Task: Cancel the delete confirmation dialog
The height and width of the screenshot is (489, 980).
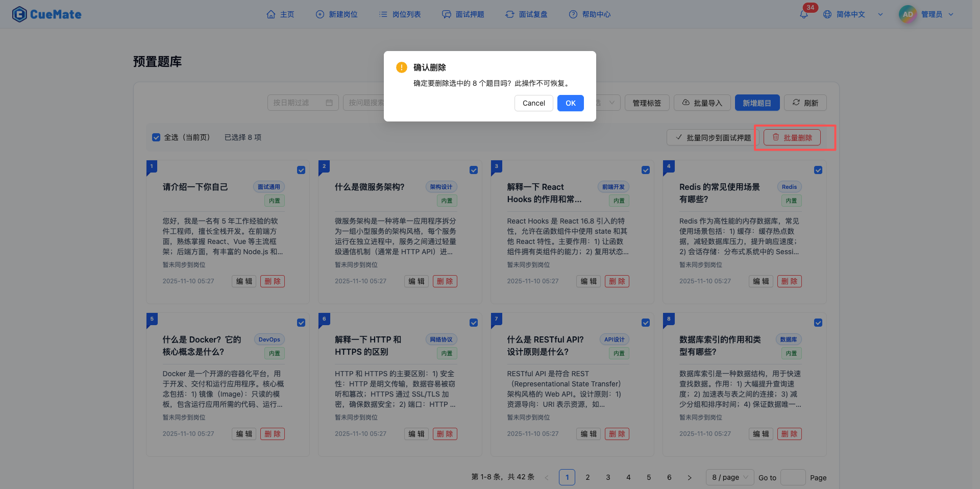Action: (533, 103)
